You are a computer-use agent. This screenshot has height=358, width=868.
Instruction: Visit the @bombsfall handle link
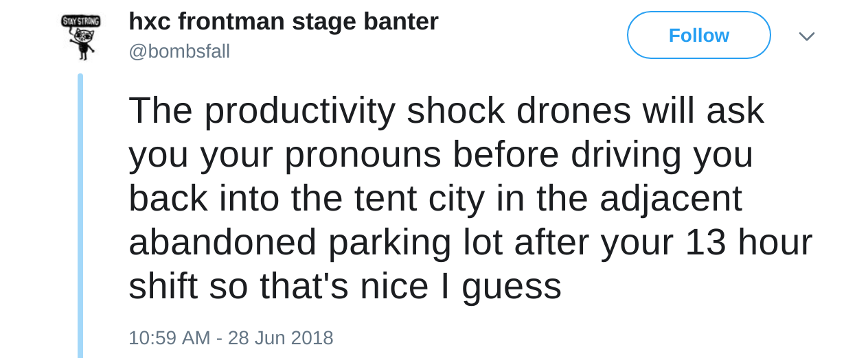(179, 51)
